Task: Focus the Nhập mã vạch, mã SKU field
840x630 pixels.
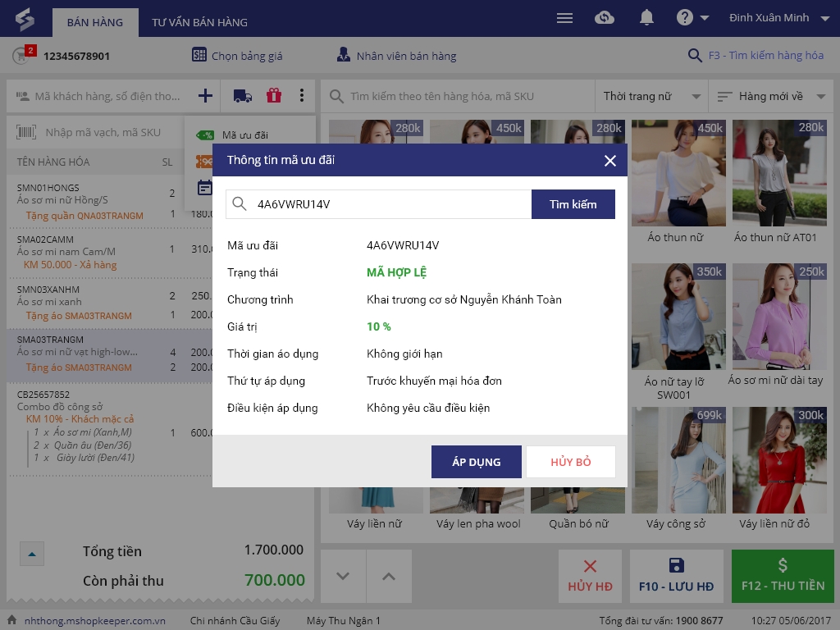Action: (x=103, y=132)
